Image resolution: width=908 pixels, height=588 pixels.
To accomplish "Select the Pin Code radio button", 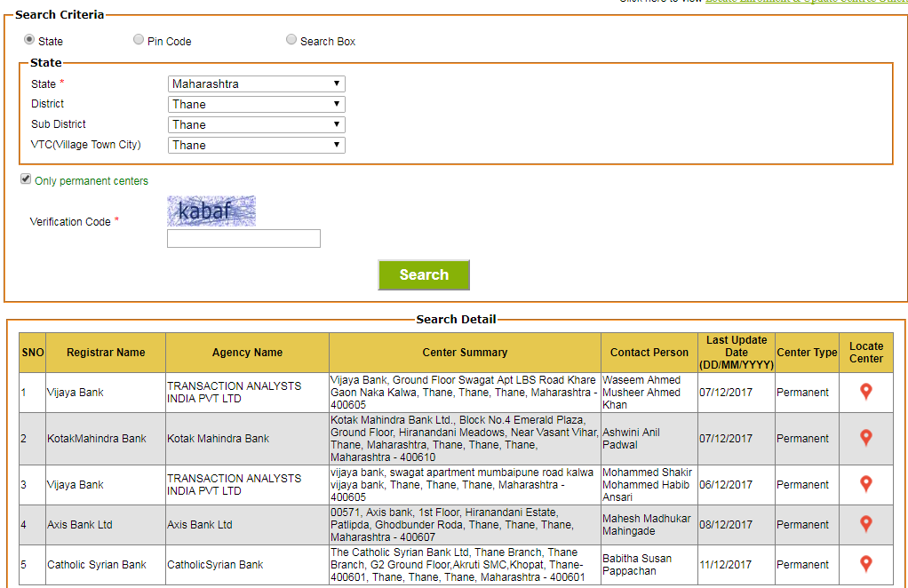I will click(x=139, y=39).
